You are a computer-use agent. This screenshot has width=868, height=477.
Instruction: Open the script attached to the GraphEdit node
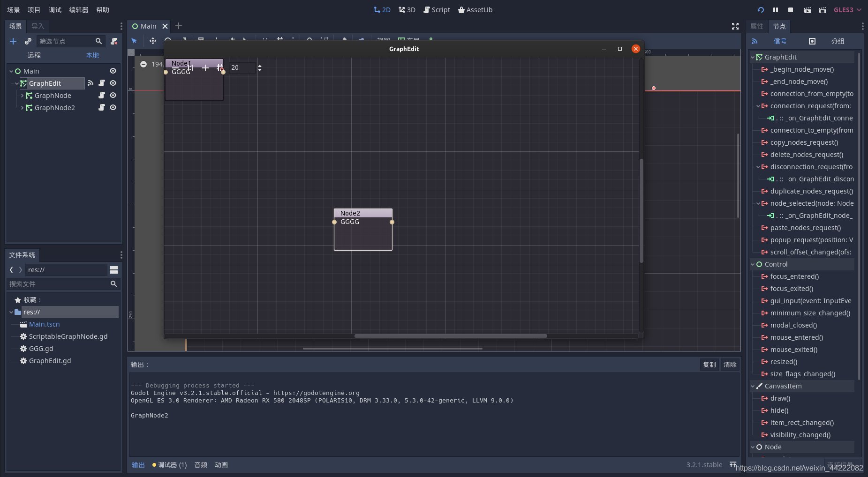[102, 83]
